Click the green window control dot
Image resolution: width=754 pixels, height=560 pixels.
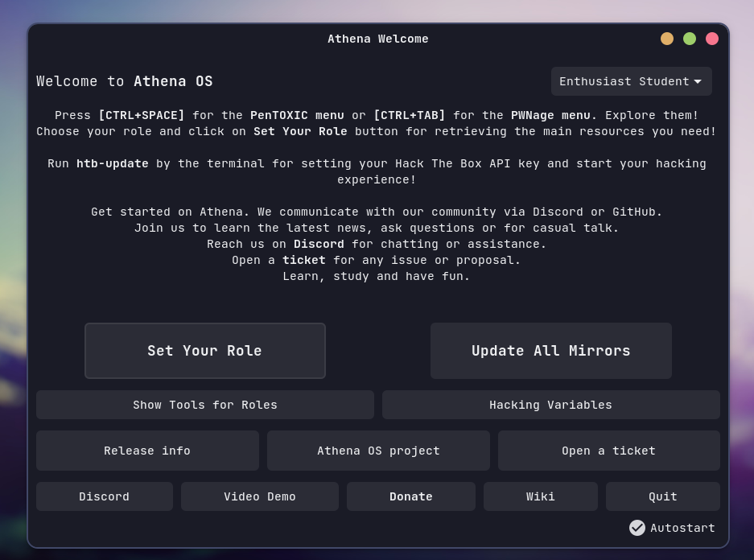(689, 39)
